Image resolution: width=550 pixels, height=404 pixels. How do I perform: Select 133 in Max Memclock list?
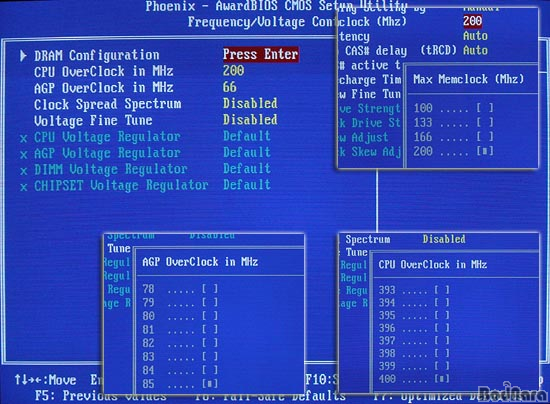point(454,122)
